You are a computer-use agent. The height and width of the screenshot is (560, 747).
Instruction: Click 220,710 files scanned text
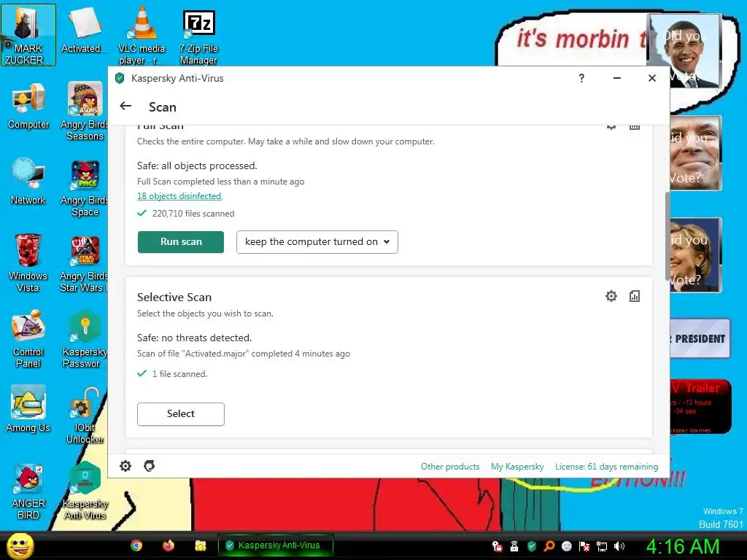tap(193, 214)
